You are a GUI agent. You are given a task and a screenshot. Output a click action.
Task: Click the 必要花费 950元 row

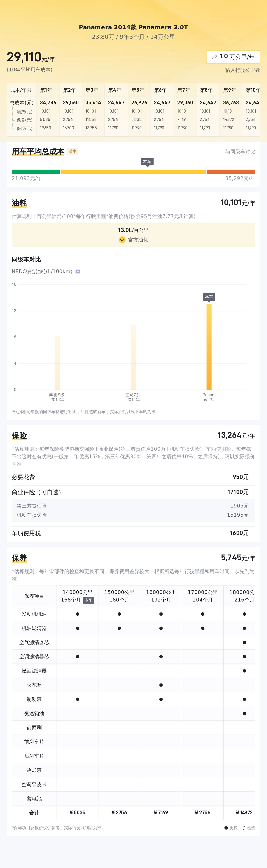coord(133,477)
